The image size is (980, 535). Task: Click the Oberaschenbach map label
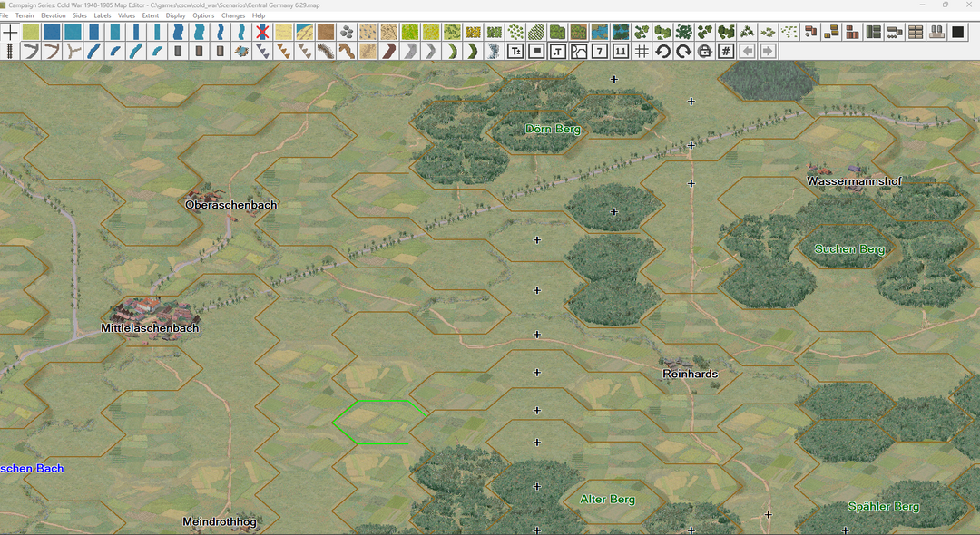click(x=230, y=205)
